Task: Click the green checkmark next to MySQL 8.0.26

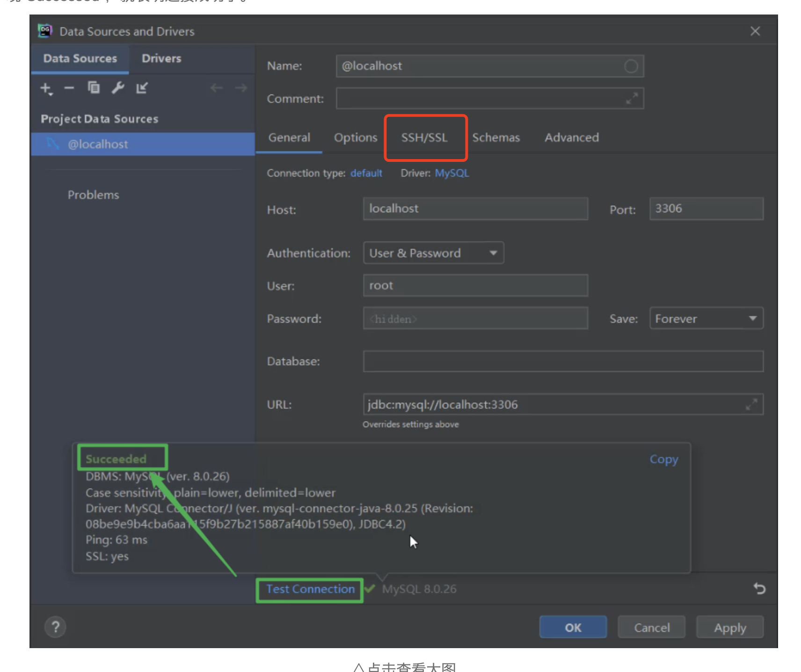Action: click(370, 589)
